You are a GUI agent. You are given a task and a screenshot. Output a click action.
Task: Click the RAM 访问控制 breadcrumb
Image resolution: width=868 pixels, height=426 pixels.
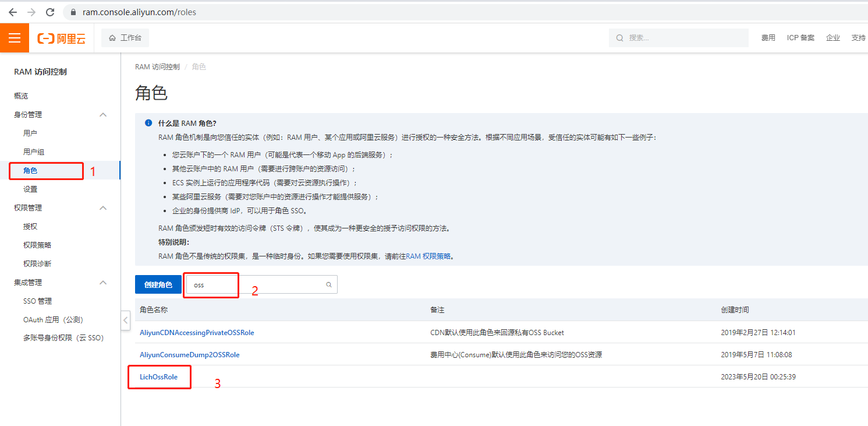pyautogui.click(x=157, y=67)
